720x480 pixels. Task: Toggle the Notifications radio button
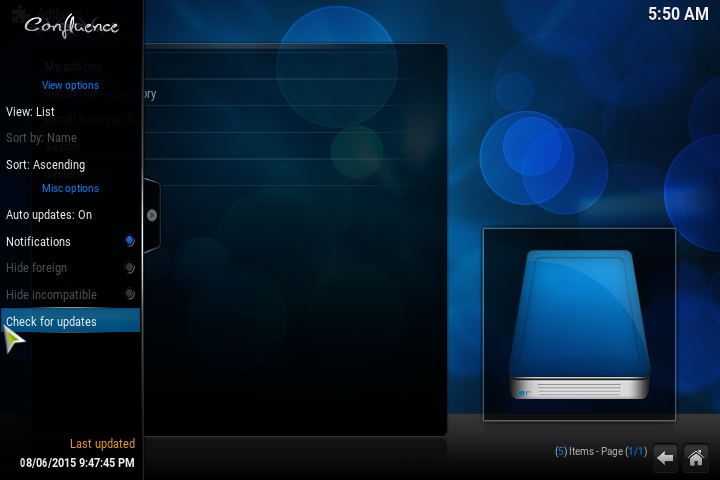point(129,240)
